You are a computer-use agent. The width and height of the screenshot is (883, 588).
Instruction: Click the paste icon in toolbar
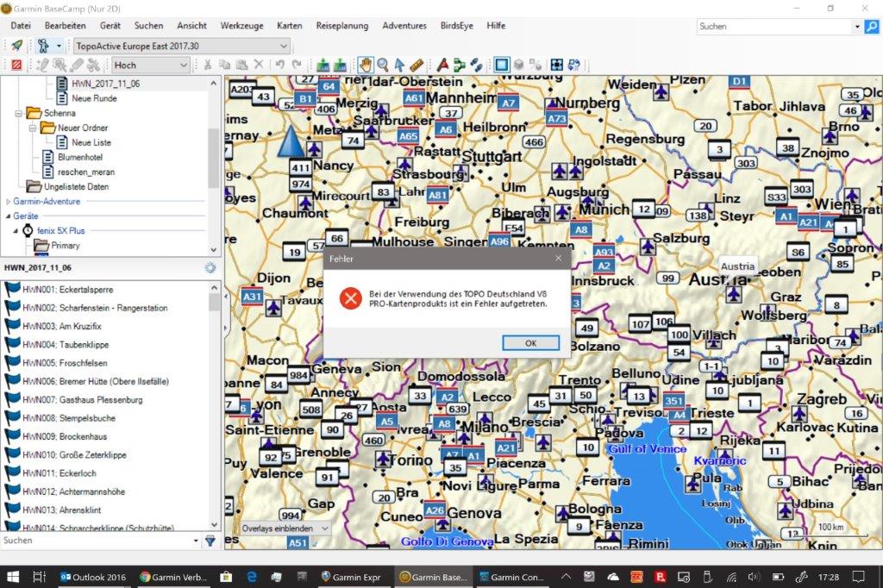(241, 66)
